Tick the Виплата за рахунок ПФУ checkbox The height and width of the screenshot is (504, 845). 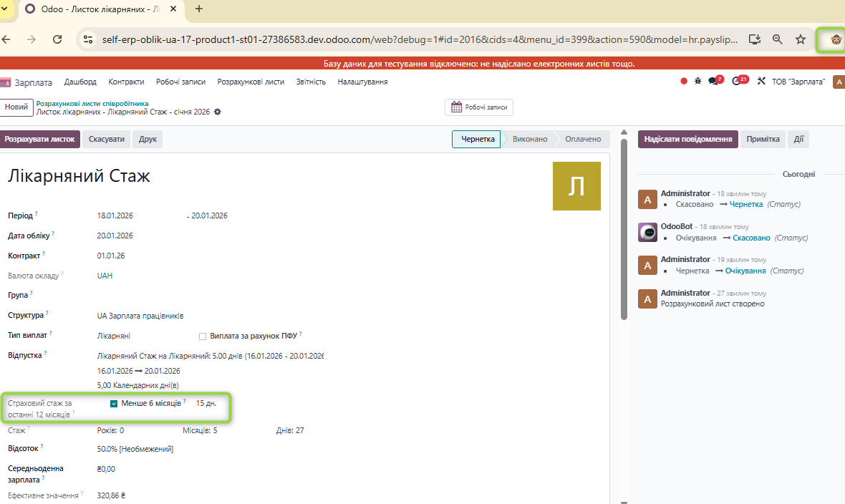coord(203,336)
